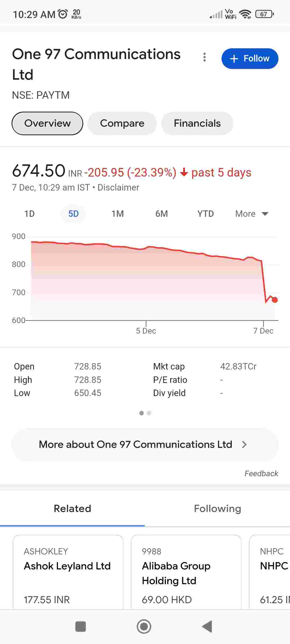
Task: Select the 1M chart range
Action: pos(118,214)
